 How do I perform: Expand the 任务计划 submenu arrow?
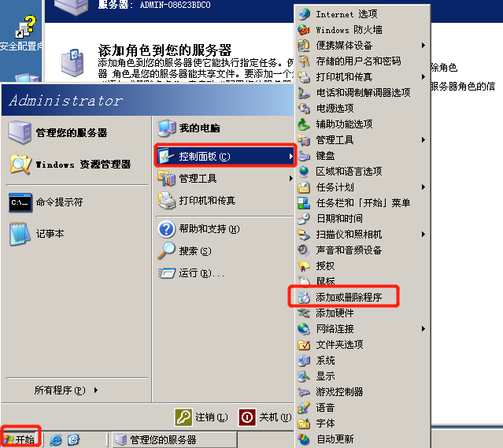(x=423, y=187)
